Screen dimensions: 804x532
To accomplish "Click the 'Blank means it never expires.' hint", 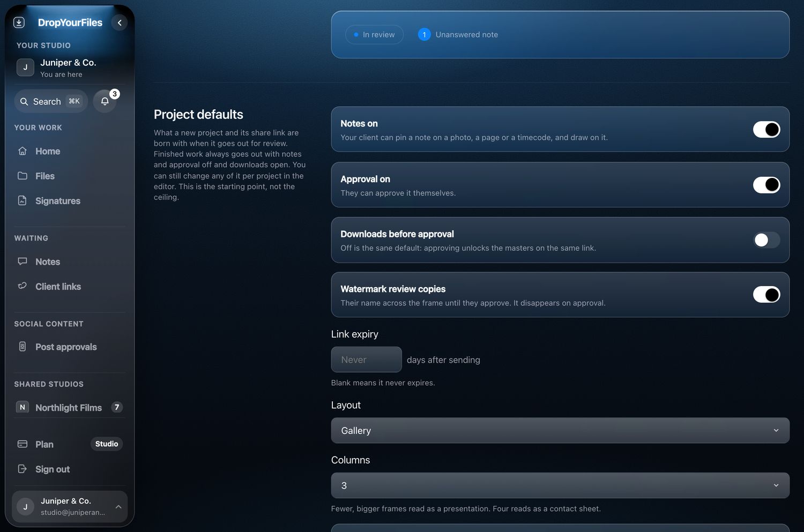I will click(x=383, y=383).
